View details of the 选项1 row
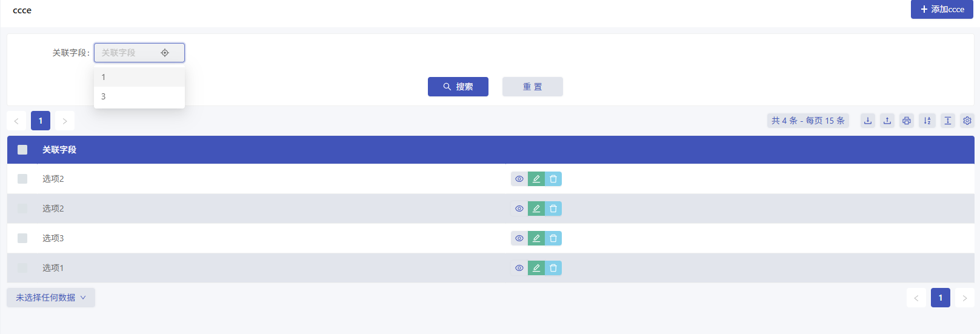 point(519,268)
